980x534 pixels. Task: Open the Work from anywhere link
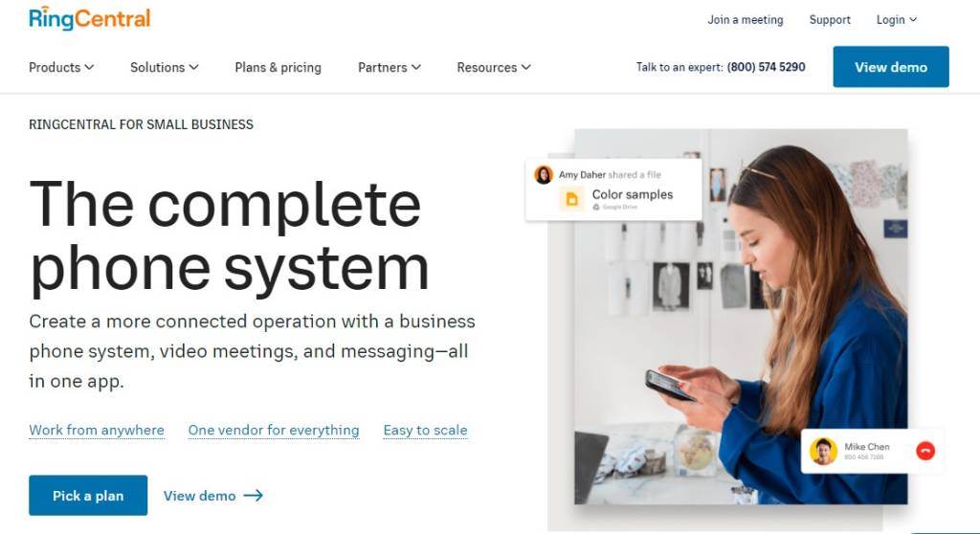(97, 431)
